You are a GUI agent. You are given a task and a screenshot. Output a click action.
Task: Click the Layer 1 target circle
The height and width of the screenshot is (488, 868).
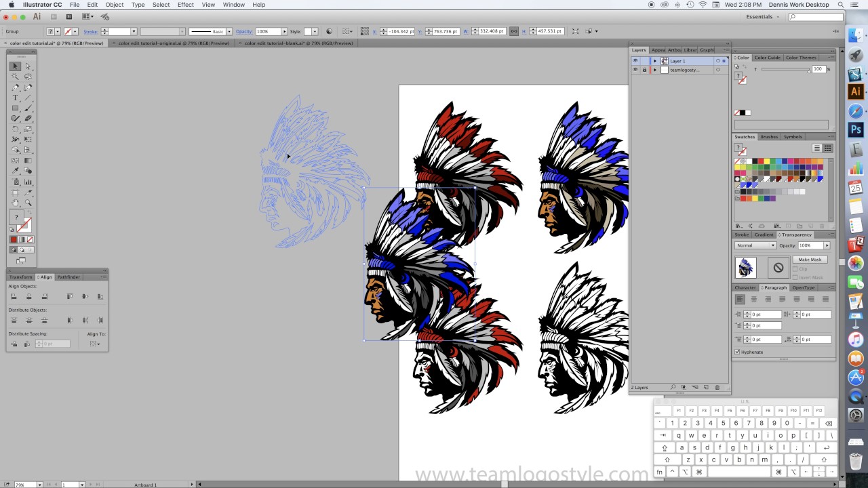click(717, 61)
